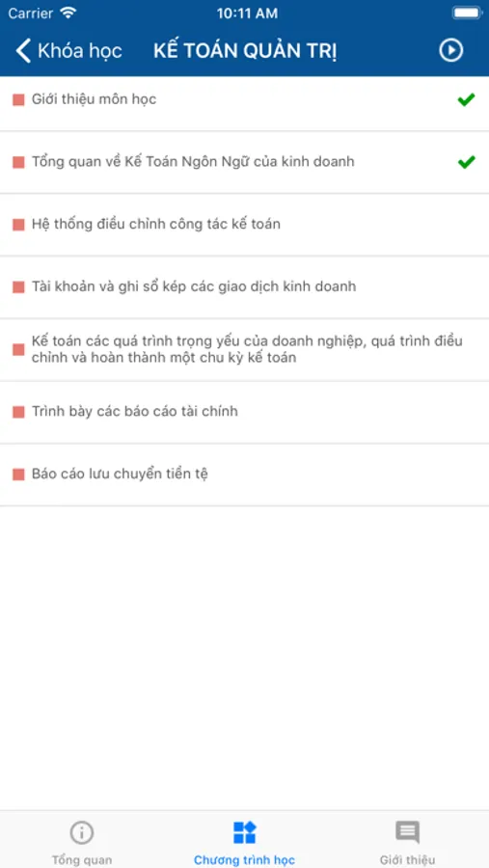
Task: Open the Tổng quan info icon tab
Action: (81, 832)
